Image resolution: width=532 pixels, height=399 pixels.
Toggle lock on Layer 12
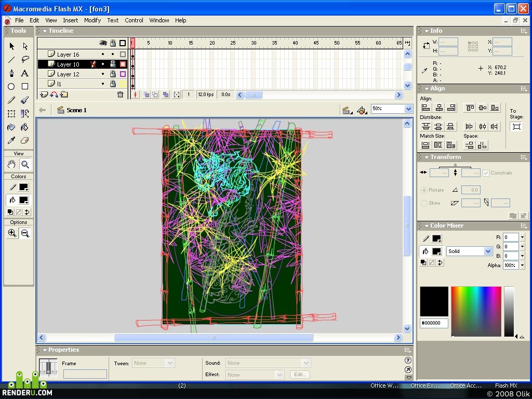tap(113, 74)
